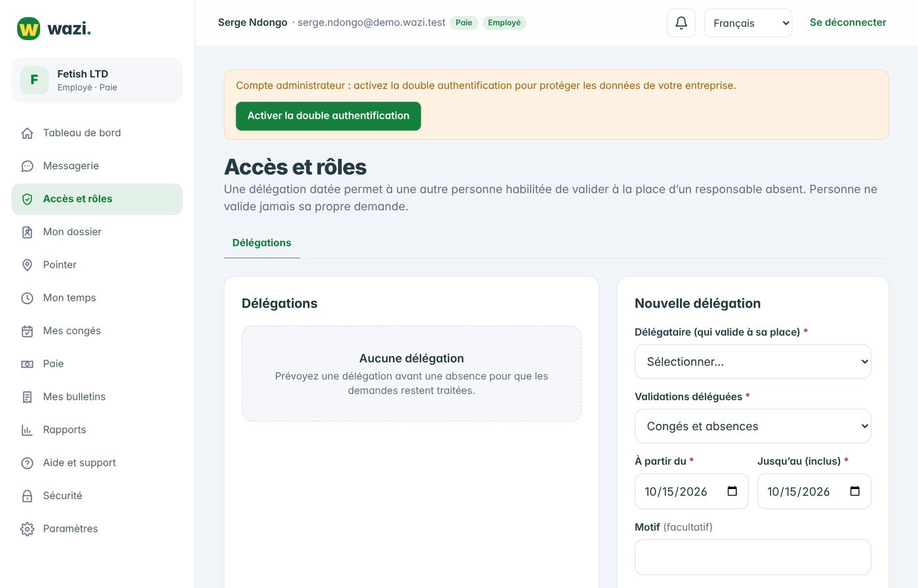Click the Tableau de bord home icon
918x588 pixels.
(x=27, y=133)
